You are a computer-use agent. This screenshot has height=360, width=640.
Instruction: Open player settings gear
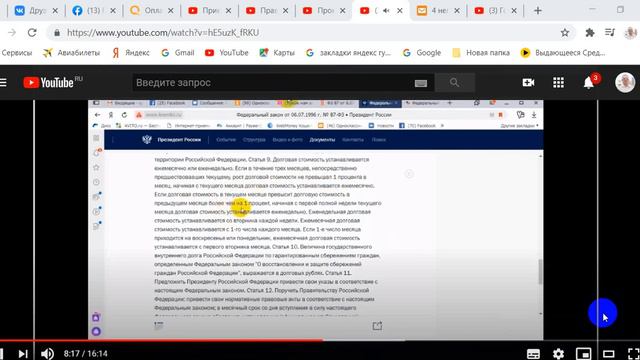[x=558, y=353]
